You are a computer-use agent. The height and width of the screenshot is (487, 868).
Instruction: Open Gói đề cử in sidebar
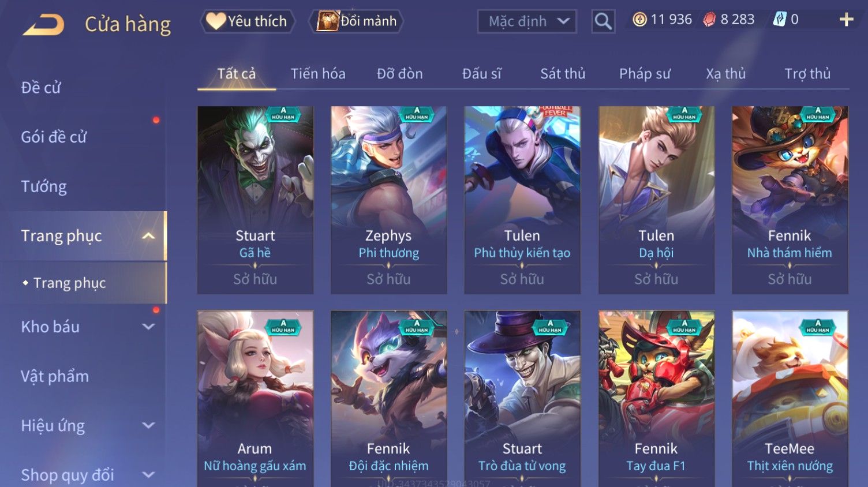coord(54,137)
